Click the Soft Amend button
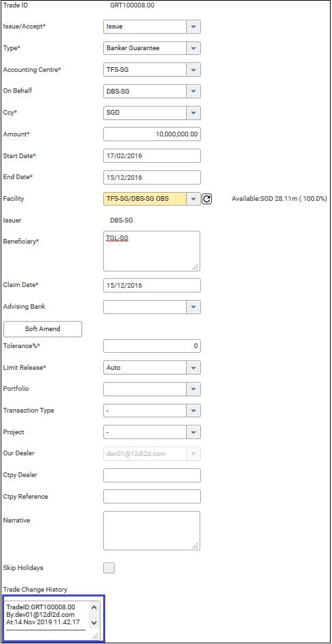The width and height of the screenshot is (332, 644). tap(43, 329)
